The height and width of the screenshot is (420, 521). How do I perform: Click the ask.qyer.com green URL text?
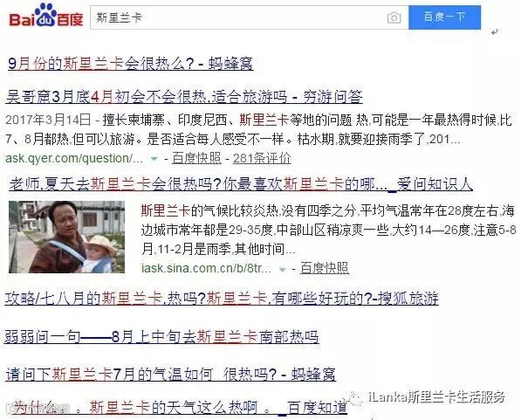click(x=74, y=158)
